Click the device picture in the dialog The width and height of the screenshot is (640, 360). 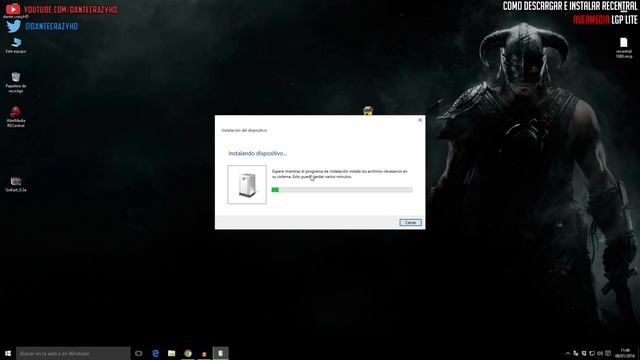point(247,184)
